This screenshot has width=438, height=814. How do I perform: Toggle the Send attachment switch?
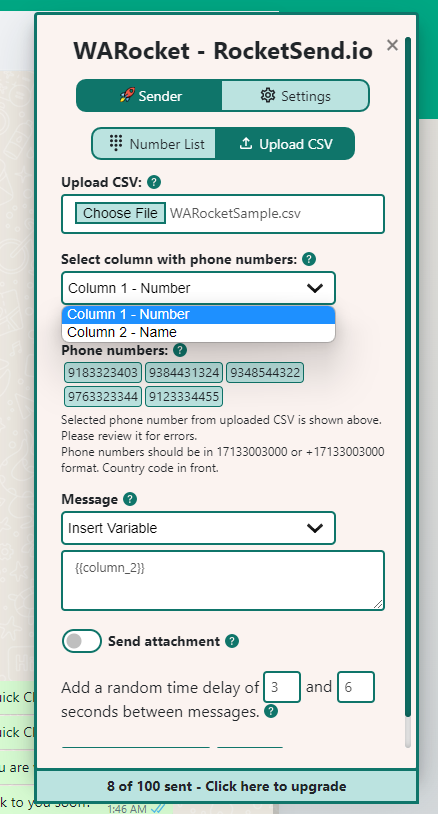(81, 641)
